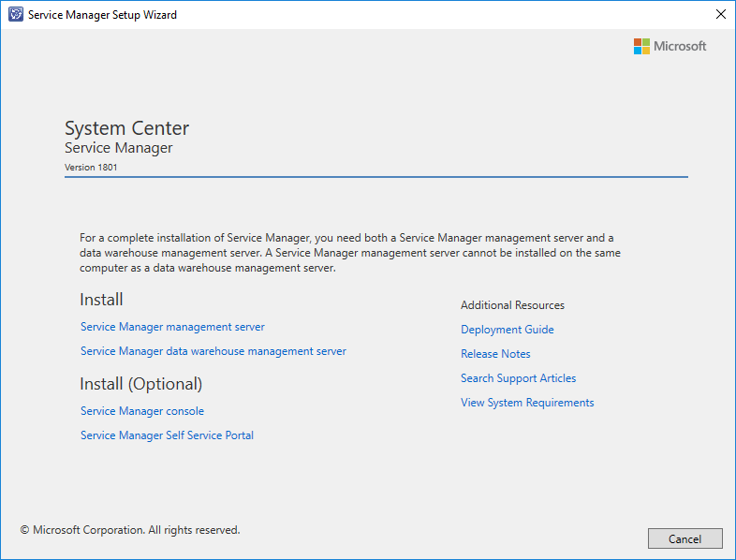Open Search Support Articles

(x=518, y=378)
